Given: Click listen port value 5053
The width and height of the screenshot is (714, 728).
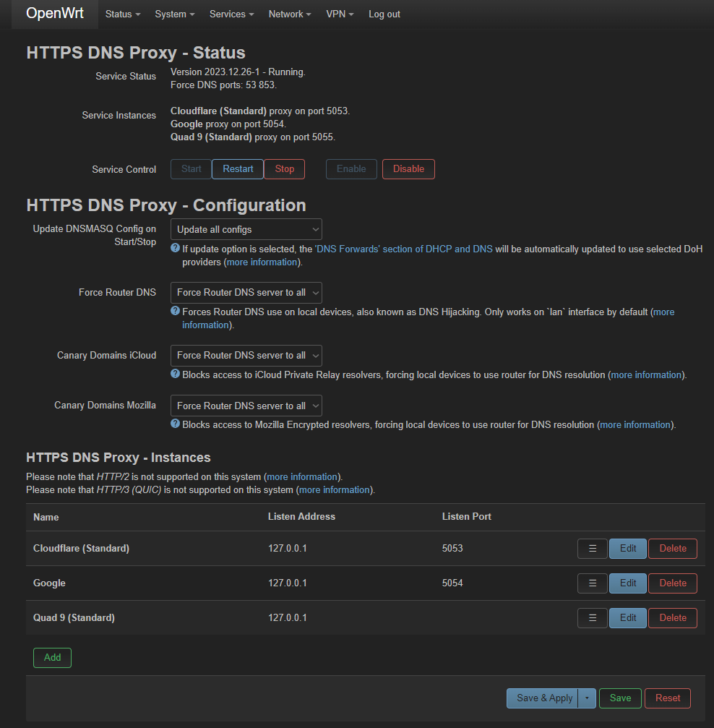Looking at the screenshot, I should pos(452,548).
